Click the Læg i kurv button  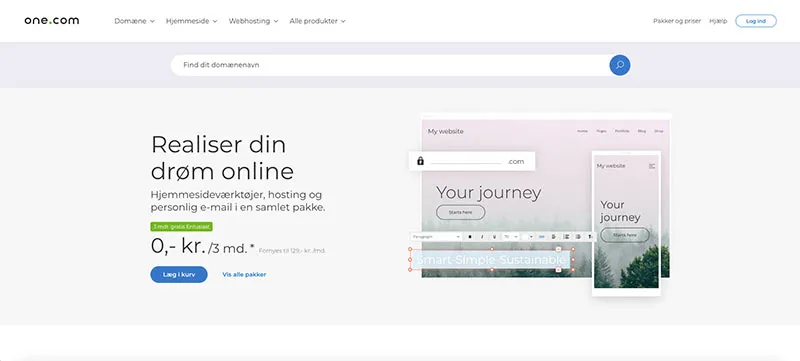pos(179,274)
